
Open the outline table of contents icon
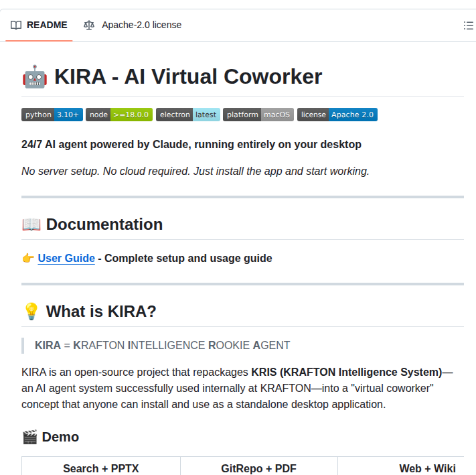point(468,25)
